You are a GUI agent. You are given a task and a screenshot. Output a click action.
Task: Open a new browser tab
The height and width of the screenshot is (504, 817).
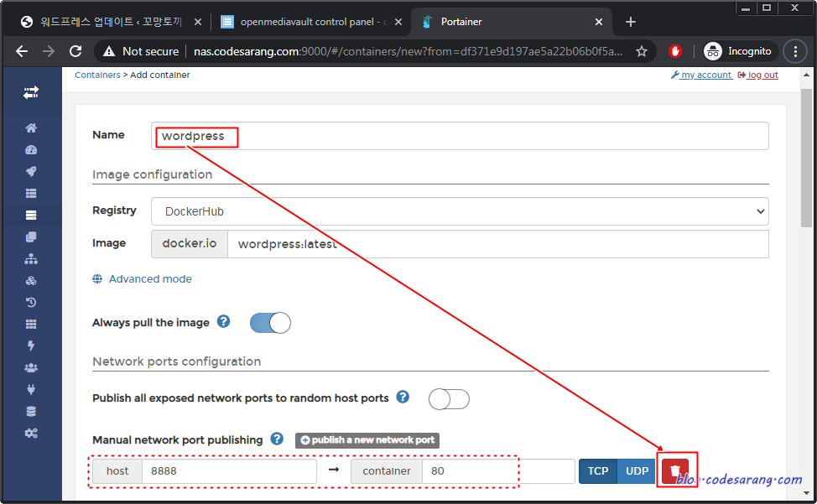click(x=631, y=22)
